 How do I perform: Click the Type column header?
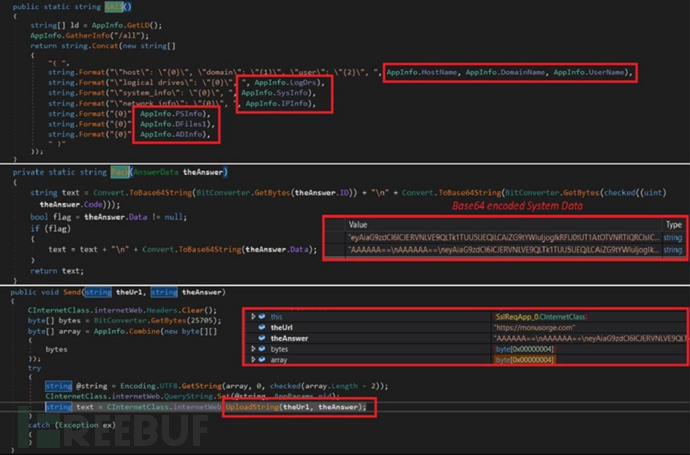pos(673,225)
